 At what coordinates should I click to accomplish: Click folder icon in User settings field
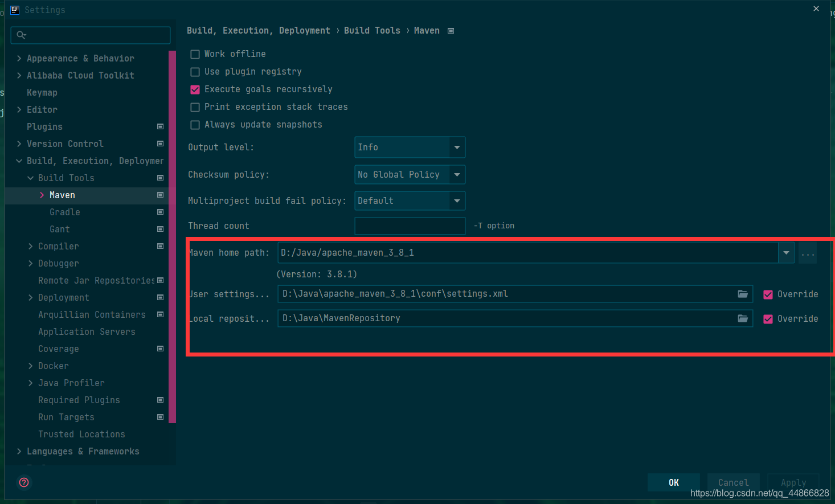pyautogui.click(x=743, y=294)
